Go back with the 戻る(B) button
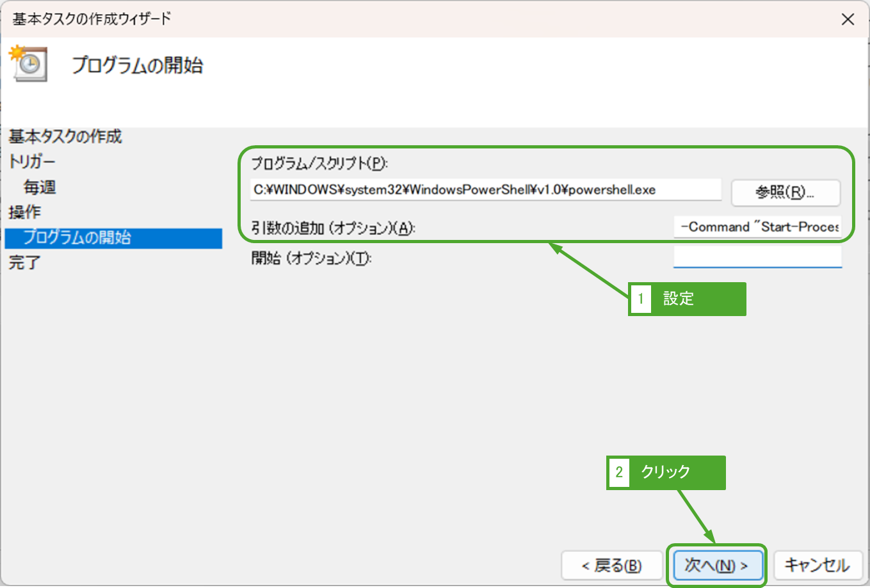The width and height of the screenshot is (870, 588). [x=611, y=566]
